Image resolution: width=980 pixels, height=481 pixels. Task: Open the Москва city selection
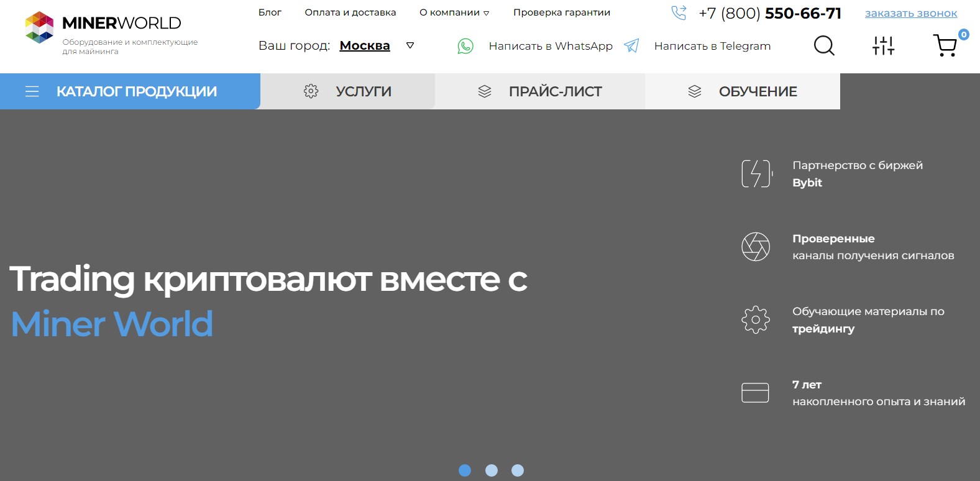pos(365,45)
